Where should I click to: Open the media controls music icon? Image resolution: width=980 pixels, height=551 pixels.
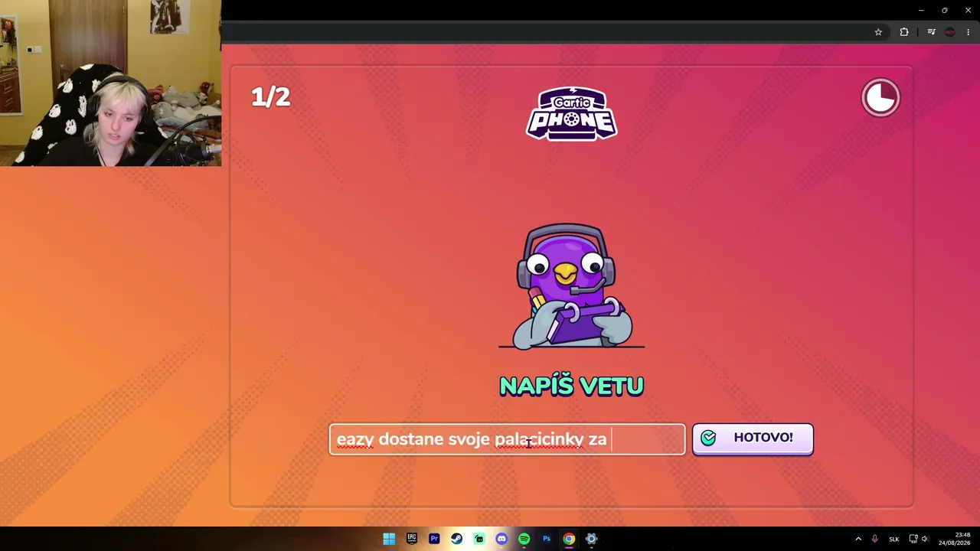click(x=931, y=32)
